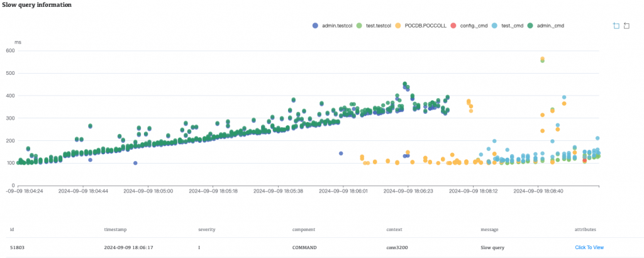Click the highest data point near 560 ms
The height and width of the screenshot is (258, 644).
(x=542, y=59)
